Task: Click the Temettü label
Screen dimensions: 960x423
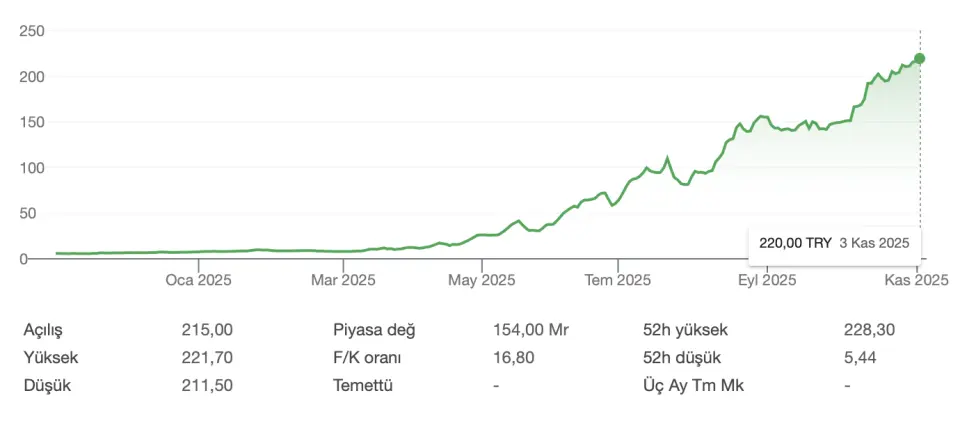Action: click(x=362, y=385)
